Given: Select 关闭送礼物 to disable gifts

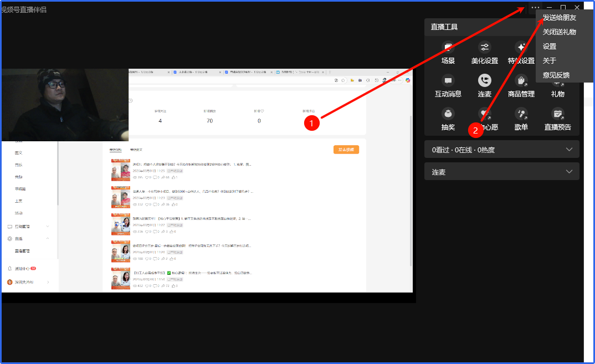Looking at the screenshot, I should click(x=559, y=32).
